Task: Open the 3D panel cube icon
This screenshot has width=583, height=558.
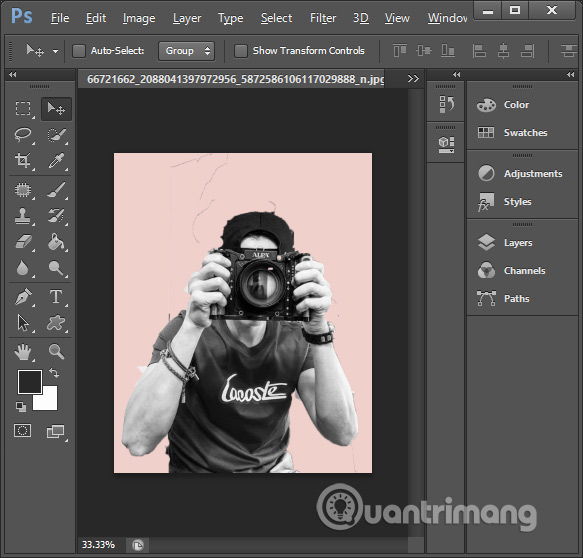Action: click(x=447, y=145)
